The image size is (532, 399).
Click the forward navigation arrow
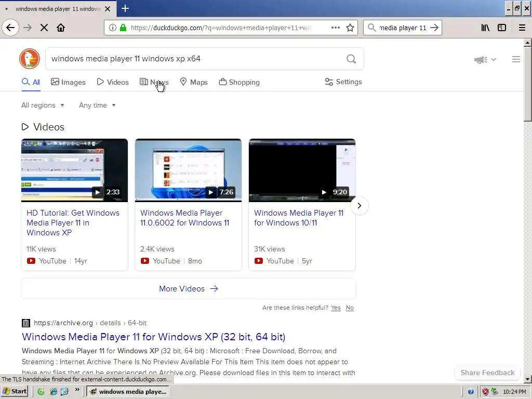(x=28, y=28)
